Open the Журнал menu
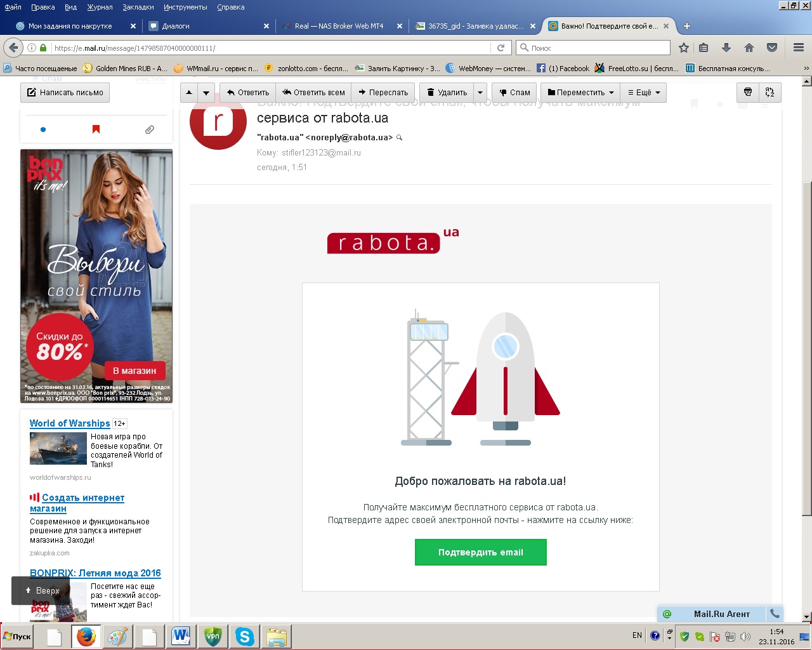The height and width of the screenshot is (650, 812). pyautogui.click(x=100, y=7)
